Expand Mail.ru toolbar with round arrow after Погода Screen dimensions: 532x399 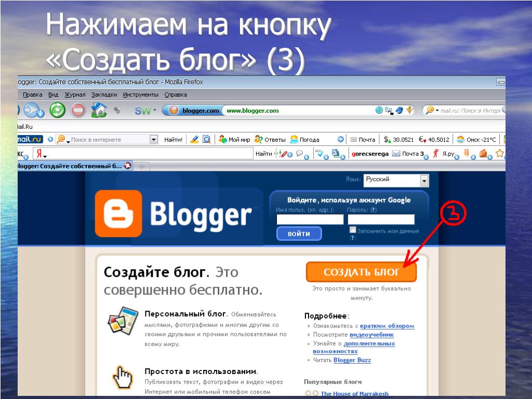point(340,139)
